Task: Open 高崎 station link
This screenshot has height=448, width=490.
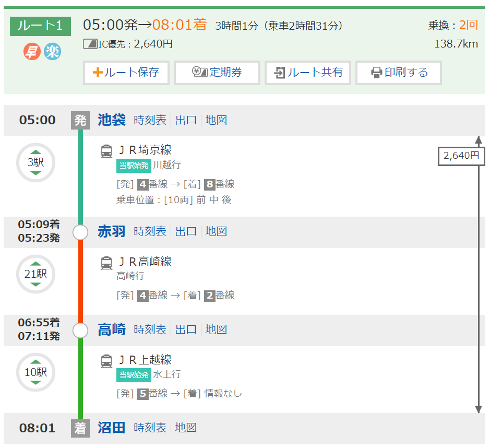Action: pos(112,330)
